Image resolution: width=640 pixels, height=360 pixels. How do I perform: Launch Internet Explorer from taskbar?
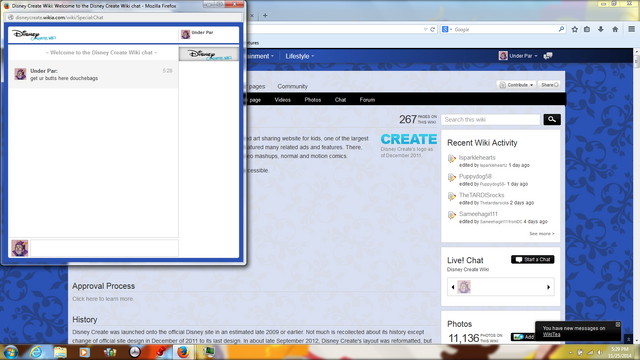[x=36, y=352]
